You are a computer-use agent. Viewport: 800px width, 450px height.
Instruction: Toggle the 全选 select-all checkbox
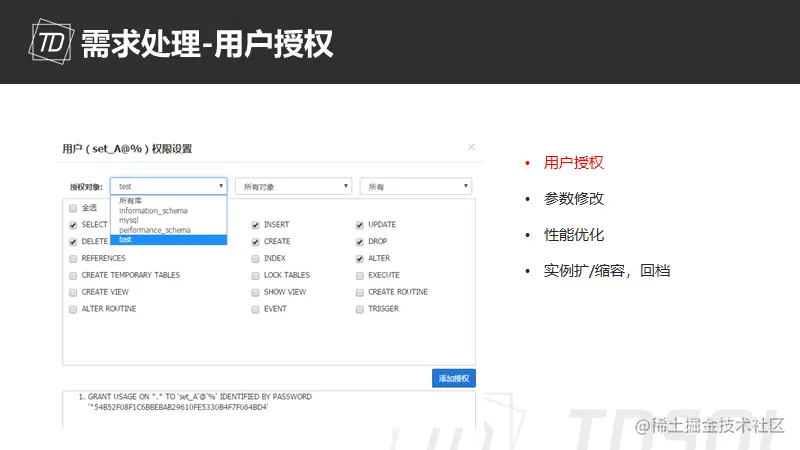pyautogui.click(x=73, y=208)
